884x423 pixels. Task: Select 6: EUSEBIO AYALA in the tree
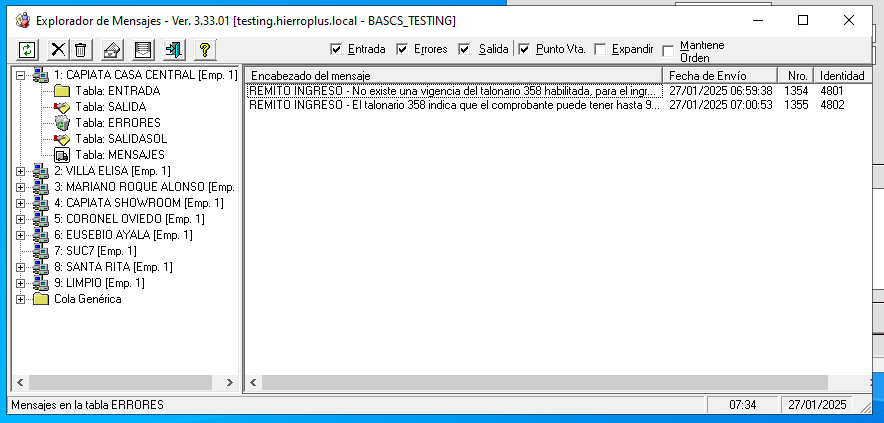click(x=122, y=235)
